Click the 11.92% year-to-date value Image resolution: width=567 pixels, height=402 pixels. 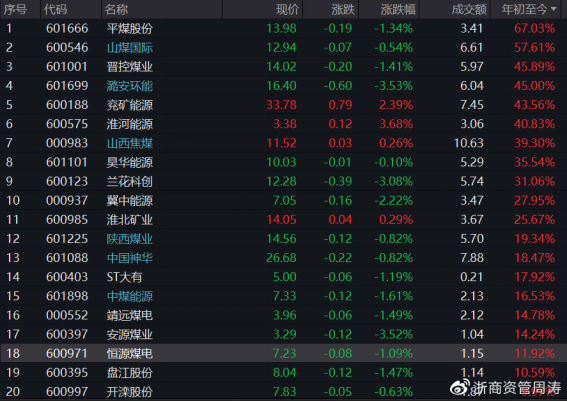pyautogui.click(x=534, y=354)
